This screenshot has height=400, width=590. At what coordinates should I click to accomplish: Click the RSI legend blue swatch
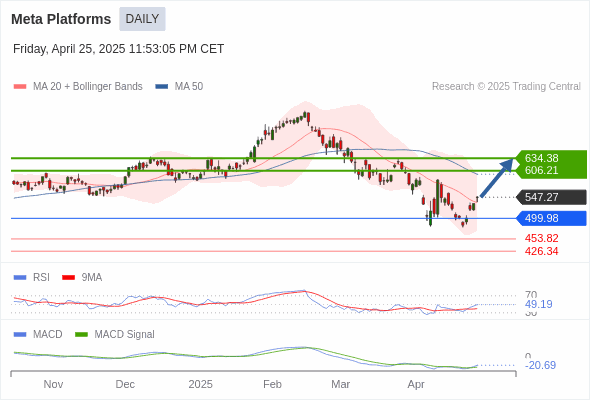(20, 278)
